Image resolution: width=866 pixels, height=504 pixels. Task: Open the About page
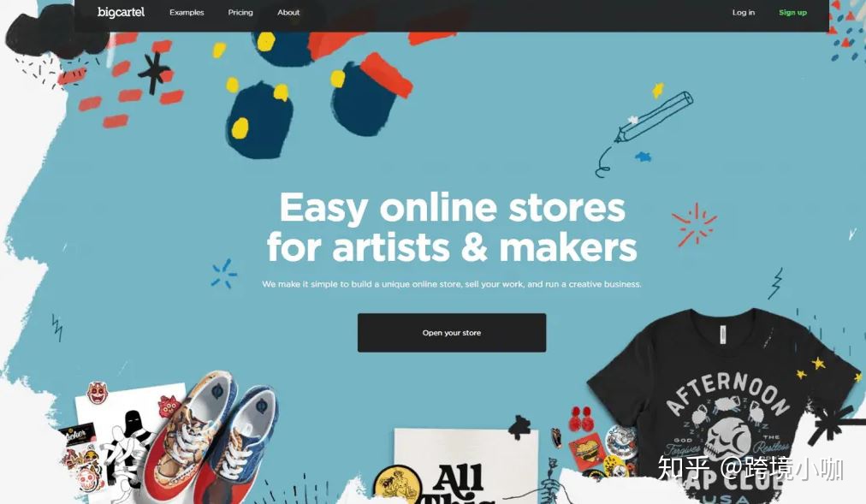288,12
